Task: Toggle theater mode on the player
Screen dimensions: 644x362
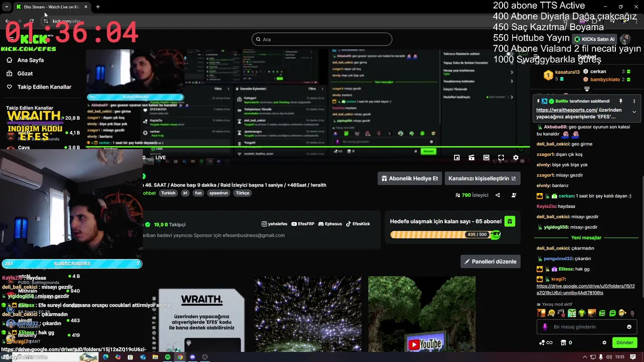Action: click(486, 157)
